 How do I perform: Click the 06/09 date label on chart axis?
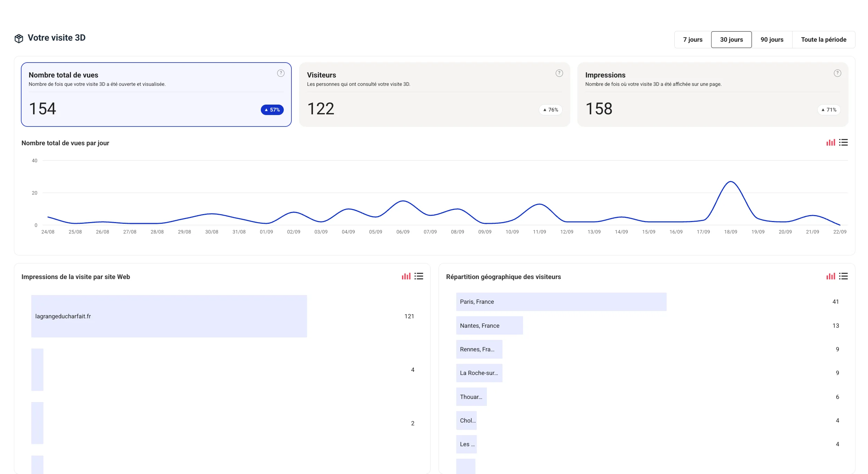pyautogui.click(x=403, y=232)
